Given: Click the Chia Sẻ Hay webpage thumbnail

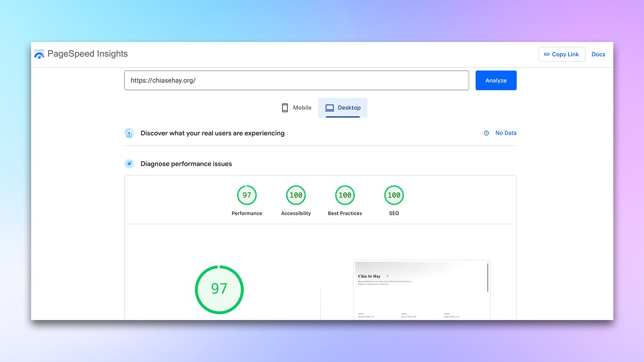Looking at the screenshot, I should click(421, 288).
